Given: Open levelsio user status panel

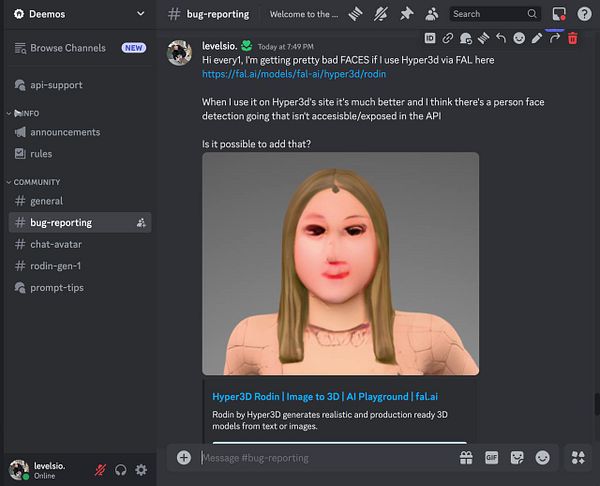Looking at the screenshot, I should (38, 470).
